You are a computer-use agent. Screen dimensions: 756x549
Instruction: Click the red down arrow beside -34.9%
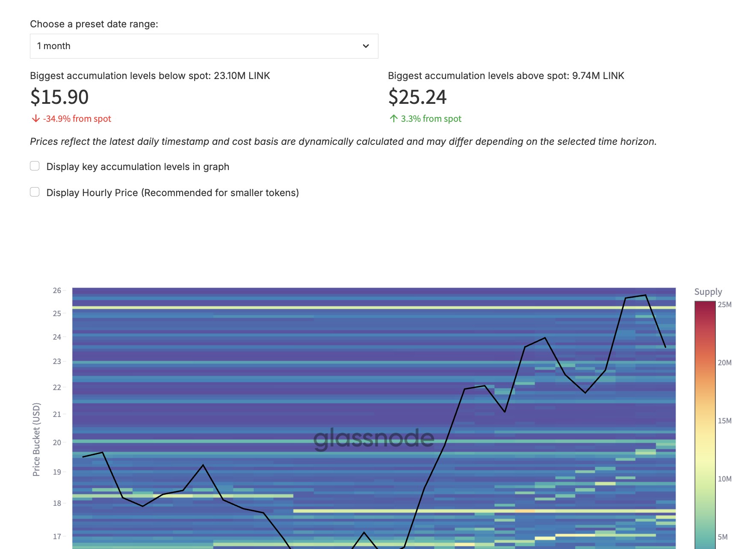coord(36,118)
